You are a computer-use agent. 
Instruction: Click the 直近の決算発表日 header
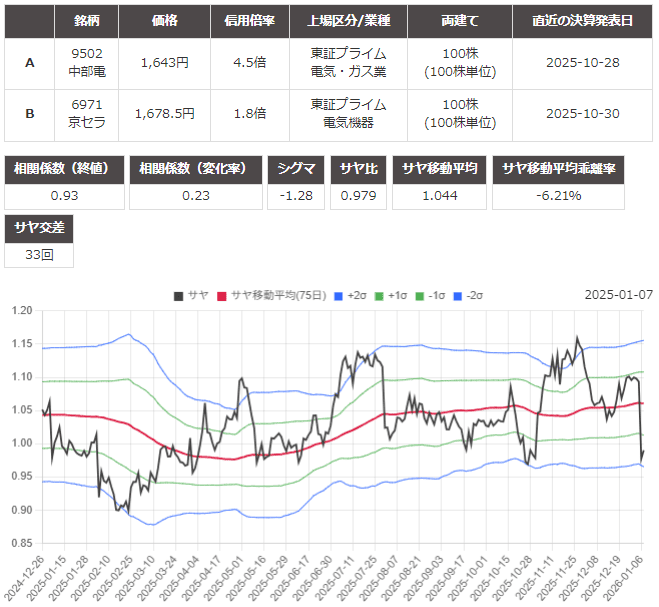click(x=582, y=21)
